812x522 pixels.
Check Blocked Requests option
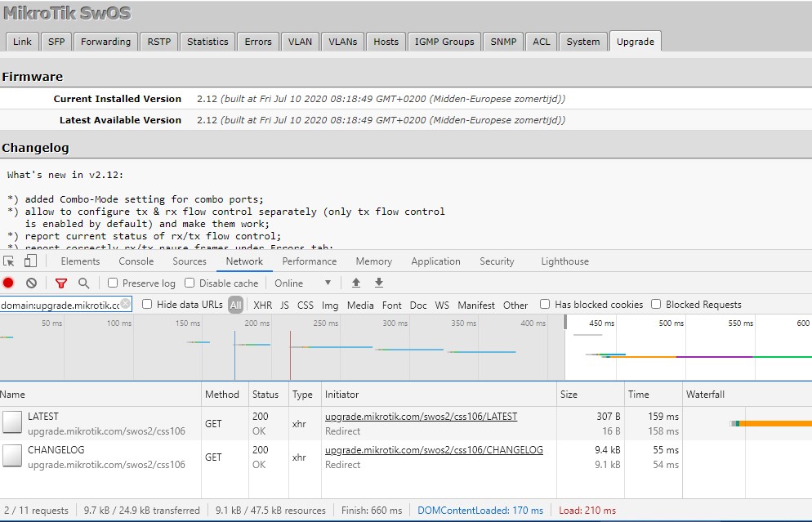tap(656, 304)
